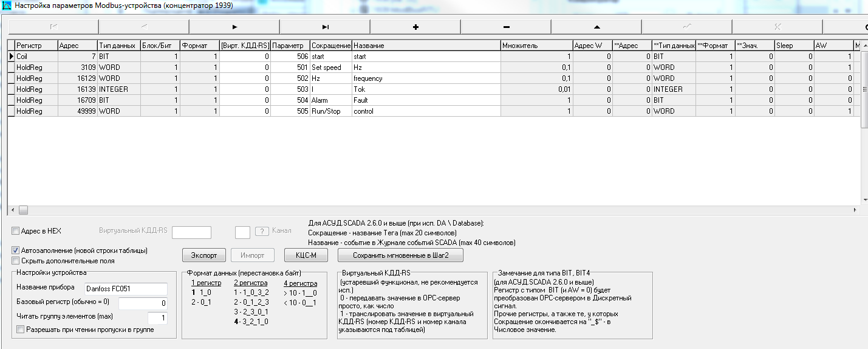Enable the Адрес в HEX checkbox
Screen dimensions: 868x349
(x=16, y=231)
